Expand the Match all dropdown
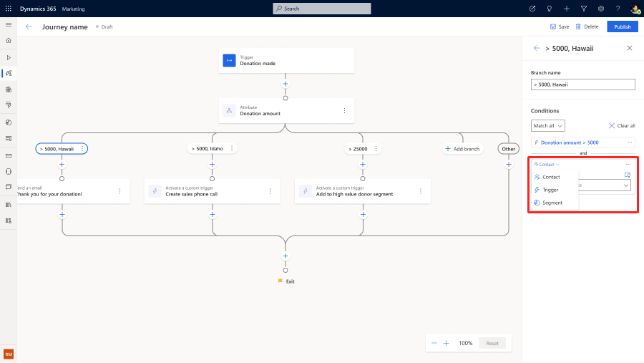 pos(547,125)
